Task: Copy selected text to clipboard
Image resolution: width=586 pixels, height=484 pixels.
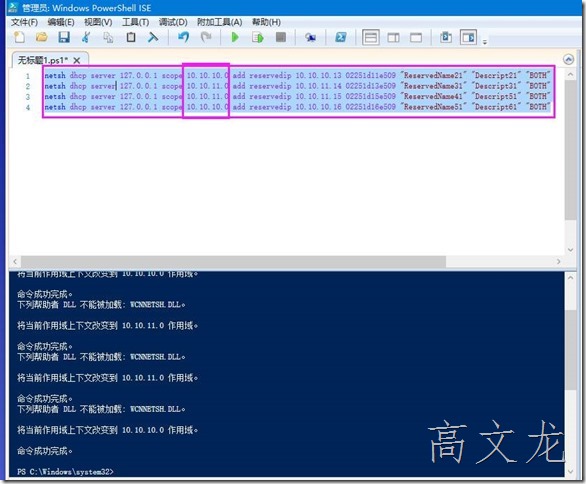Action: point(108,37)
